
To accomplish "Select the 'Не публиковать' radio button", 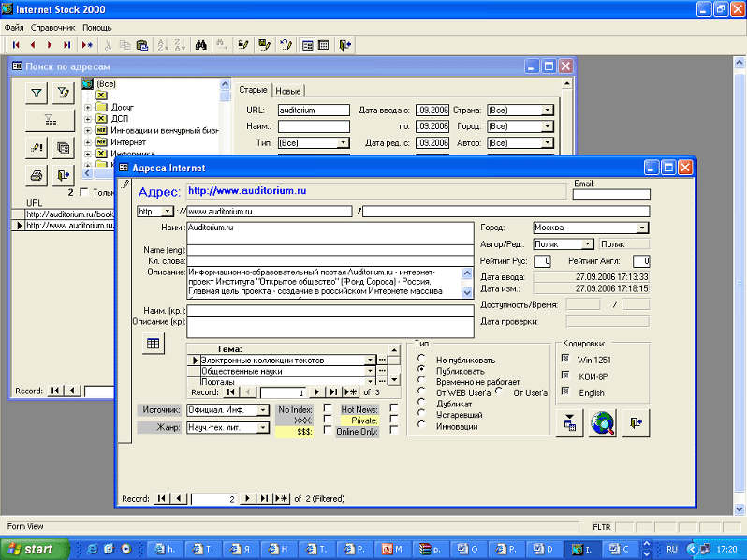I will 423,360.
